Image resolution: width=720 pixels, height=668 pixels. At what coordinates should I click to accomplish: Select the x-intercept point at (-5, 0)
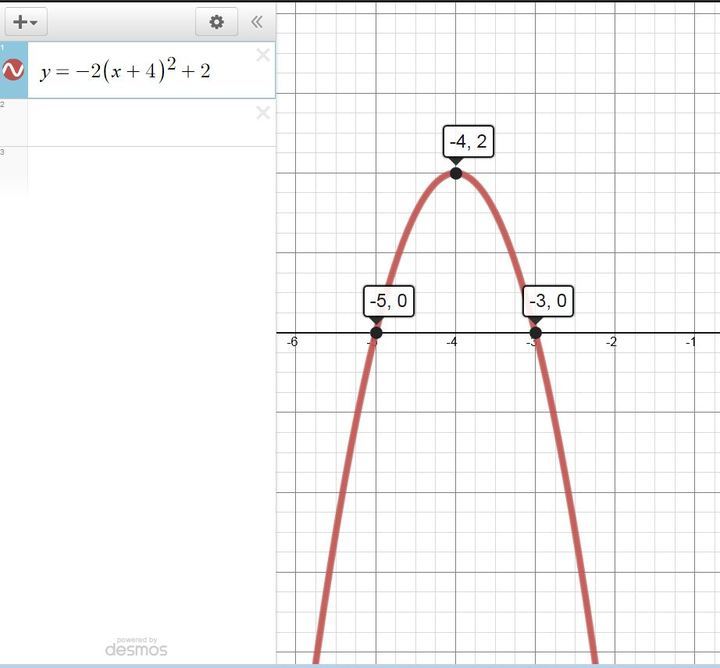tap(376, 333)
